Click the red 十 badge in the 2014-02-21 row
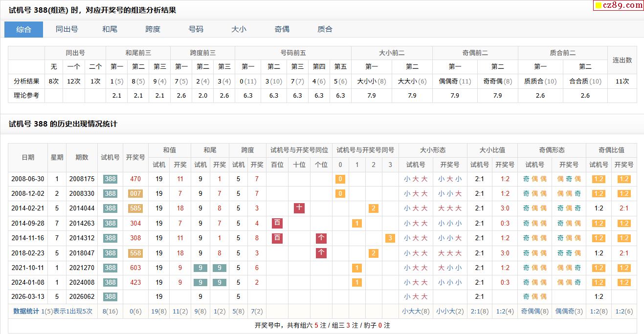The height and width of the screenshot is (334, 644). tap(299, 209)
